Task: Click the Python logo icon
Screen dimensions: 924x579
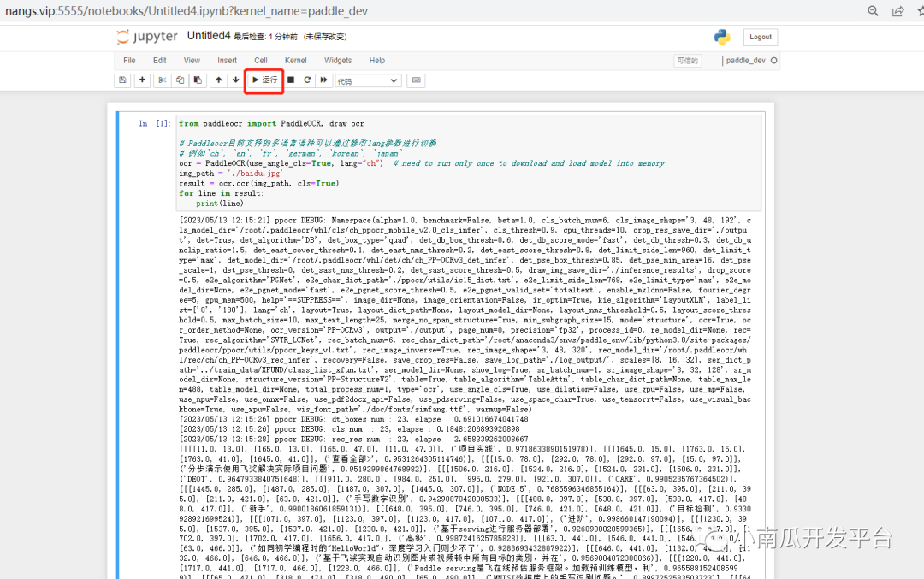Action: coord(722,37)
